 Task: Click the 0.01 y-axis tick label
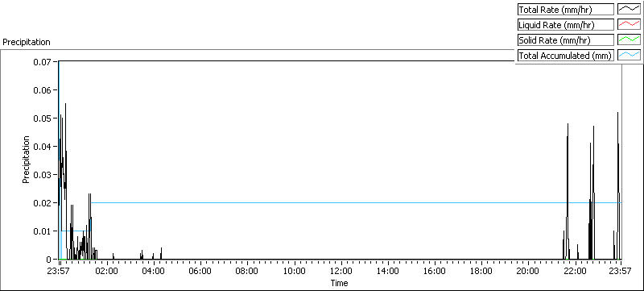point(43,231)
